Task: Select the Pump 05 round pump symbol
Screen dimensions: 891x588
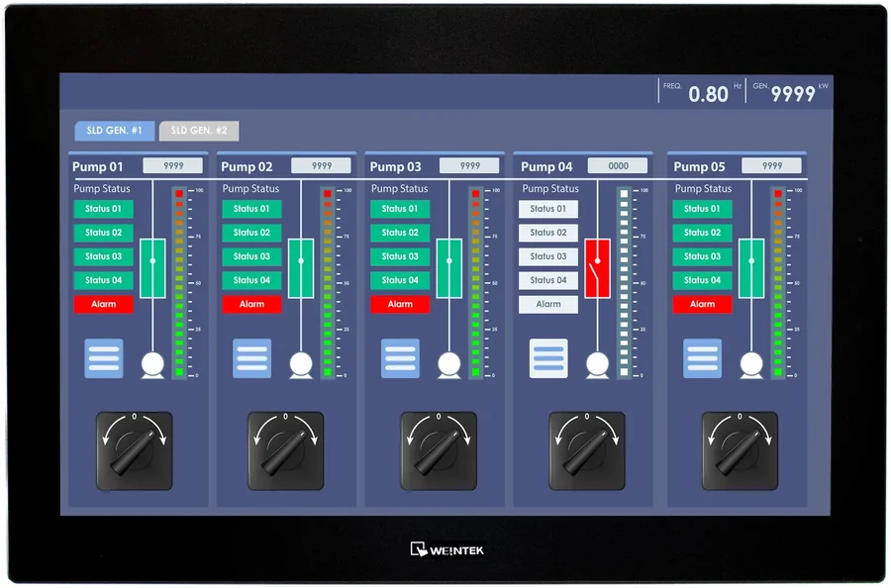Action: [x=751, y=364]
